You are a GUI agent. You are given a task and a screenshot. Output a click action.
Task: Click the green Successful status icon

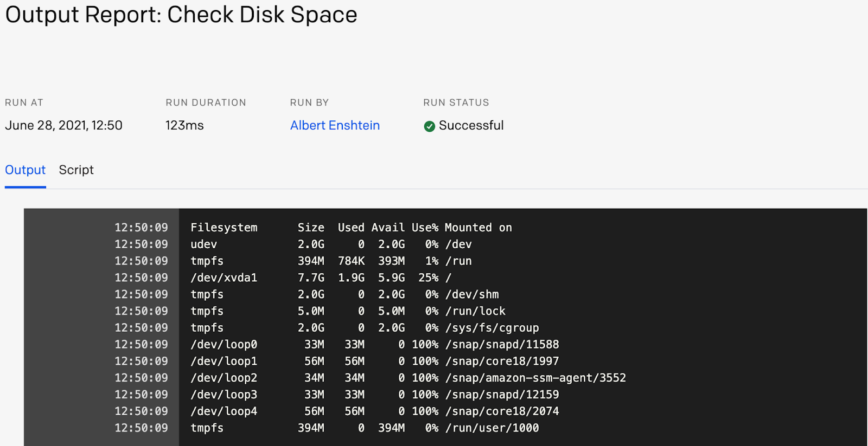pos(430,126)
